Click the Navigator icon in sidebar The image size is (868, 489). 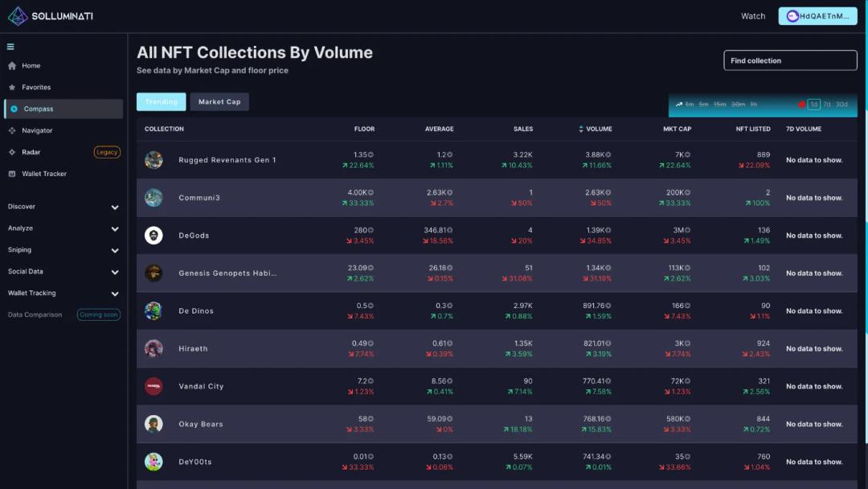point(12,130)
